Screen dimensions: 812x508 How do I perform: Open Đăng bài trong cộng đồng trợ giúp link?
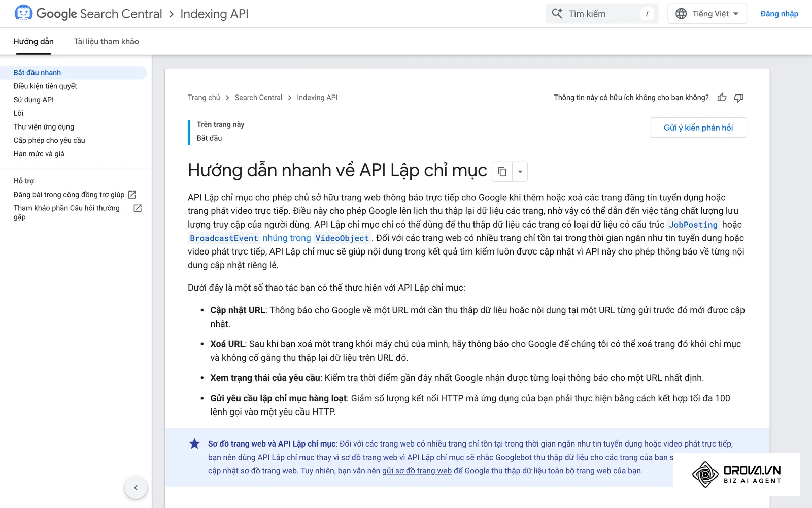(69, 195)
